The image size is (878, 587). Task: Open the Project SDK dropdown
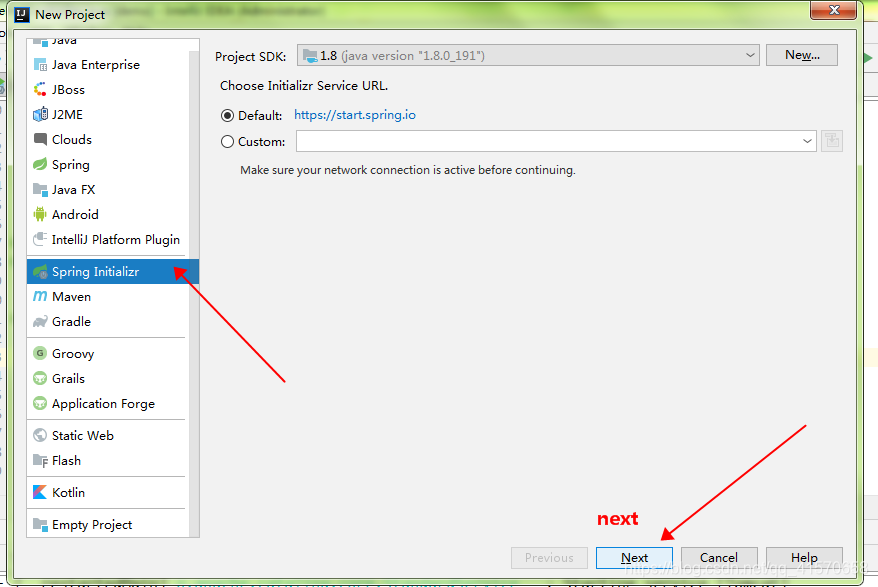pyautogui.click(x=528, y=55)
